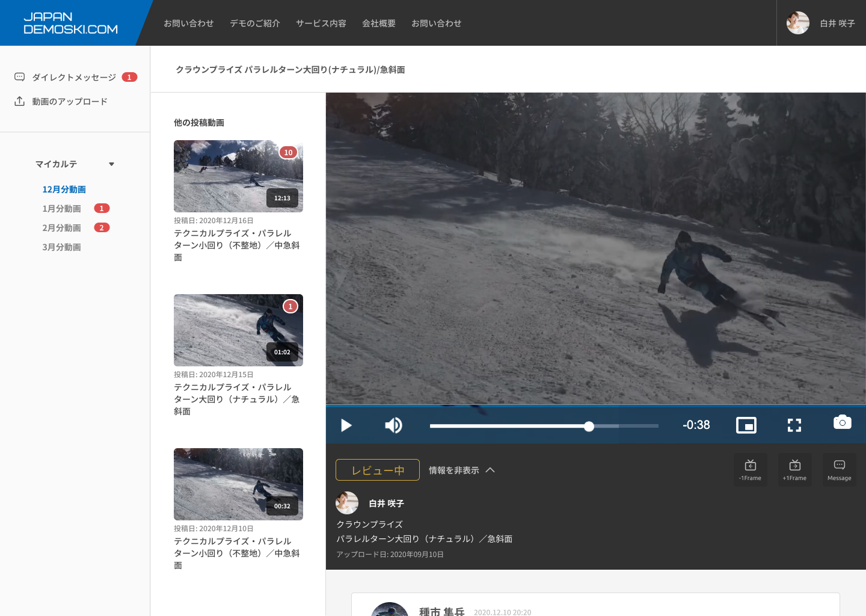Open 動画のアップロード in the sidebar
Viewport: 866px width, 616px height.
[x=70, y=102]
